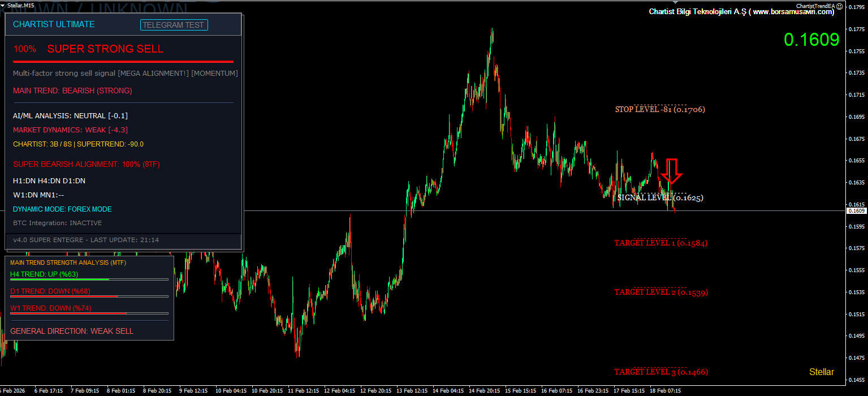Click the red sell signal arrow
This screenshot has width=868, height=396.
click(x=672, y=170)
